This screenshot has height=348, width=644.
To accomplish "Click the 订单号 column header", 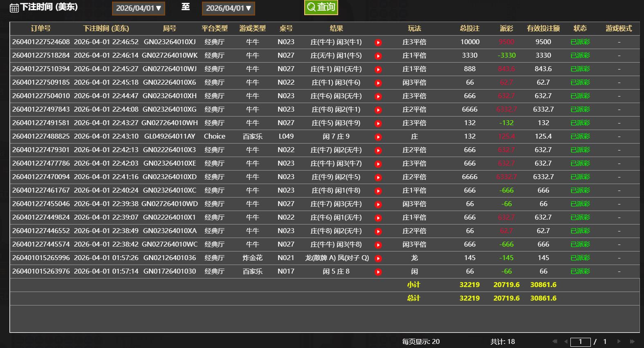I will [x=41, y=28].
